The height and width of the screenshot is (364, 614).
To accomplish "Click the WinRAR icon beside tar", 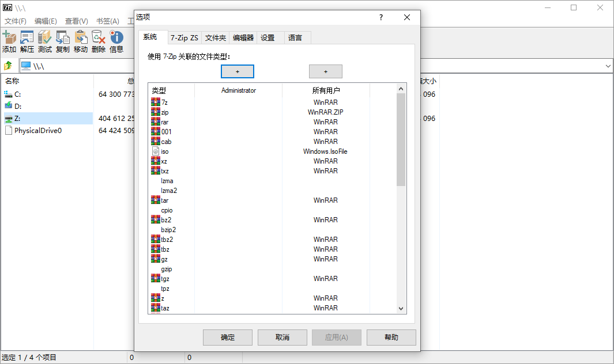I will (x=156, y=200).
